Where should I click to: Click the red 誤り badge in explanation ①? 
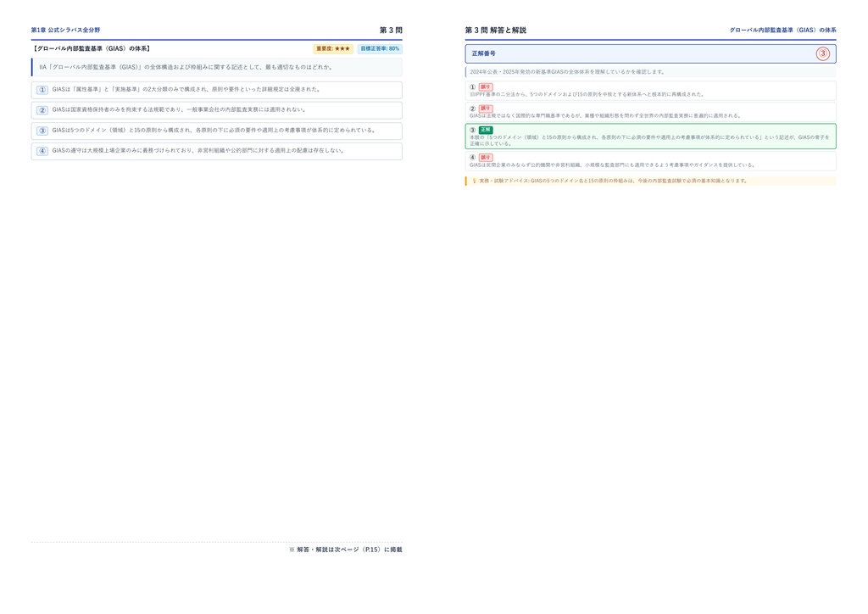pyautogui.click(x=486, y=87)
